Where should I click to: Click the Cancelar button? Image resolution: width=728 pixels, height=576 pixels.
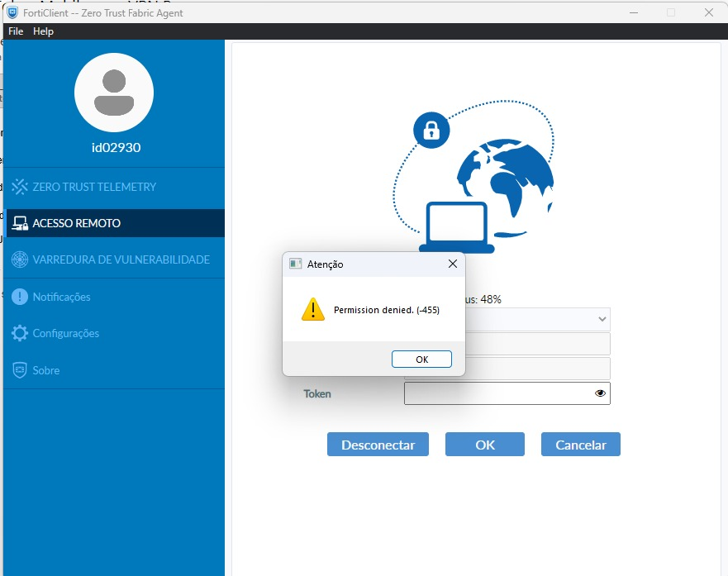pos(580,444)
